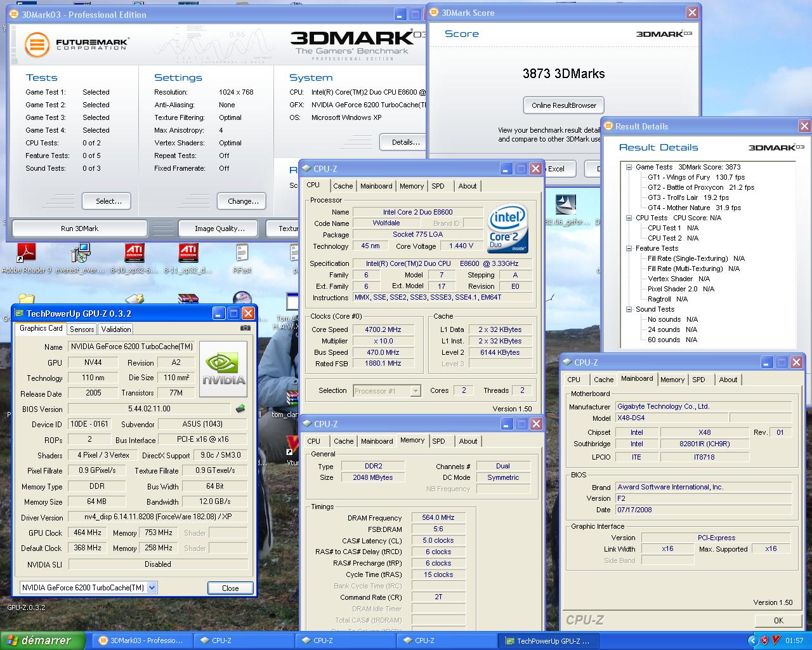The height and width of the screenshot is (650, 812).
Task: Click the Core Speed 4700.2 MHz value
Action: [383, 329]
